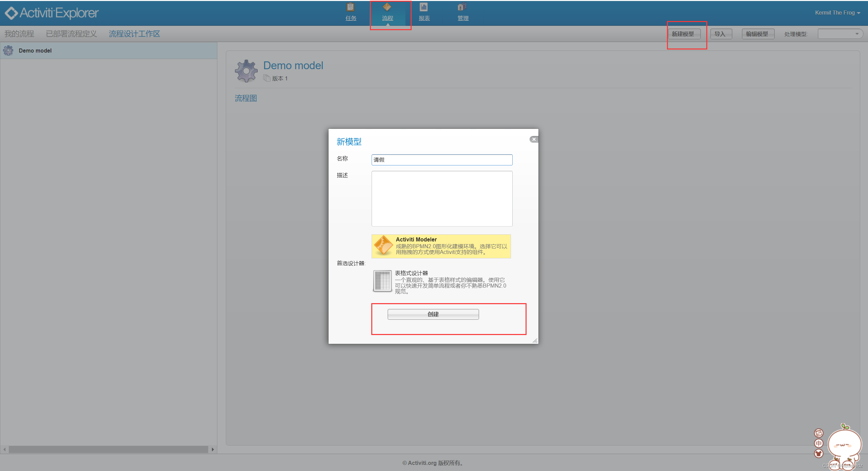The image size is (868, 471).
Task: Close the new model dialog
Action: point(534,139)
